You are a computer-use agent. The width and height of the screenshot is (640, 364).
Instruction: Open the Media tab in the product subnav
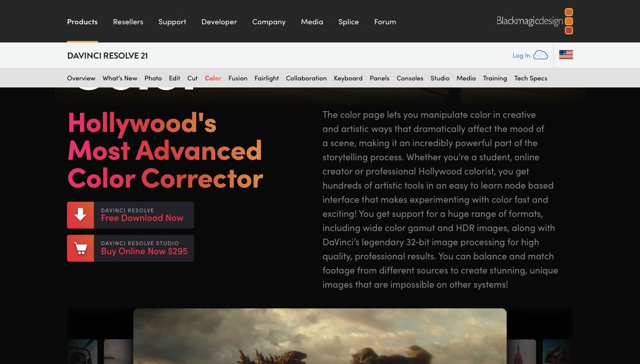click(x=466, y=78)
